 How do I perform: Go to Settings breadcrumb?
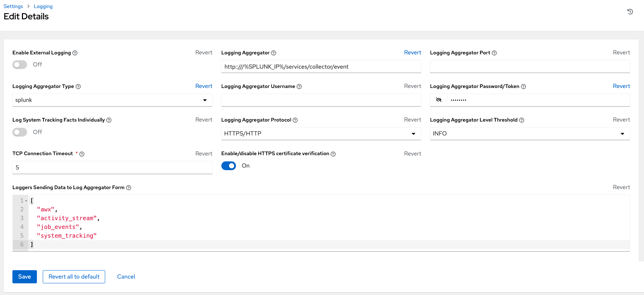pos(13,6)
